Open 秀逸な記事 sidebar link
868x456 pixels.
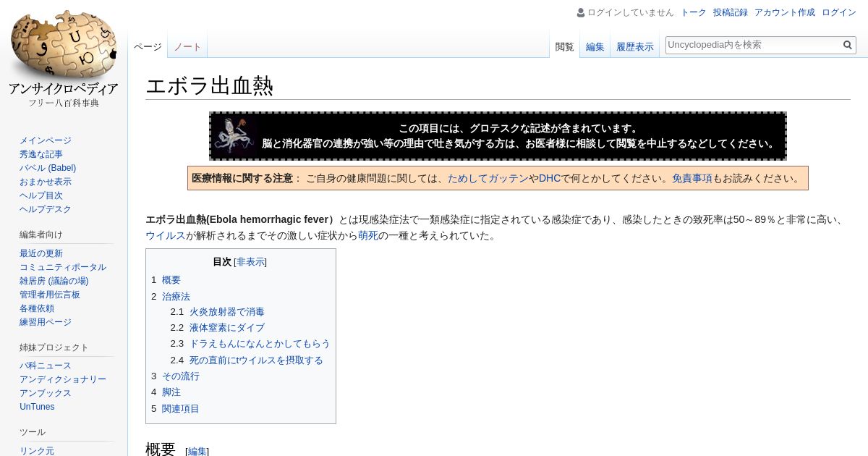point(41,154)
